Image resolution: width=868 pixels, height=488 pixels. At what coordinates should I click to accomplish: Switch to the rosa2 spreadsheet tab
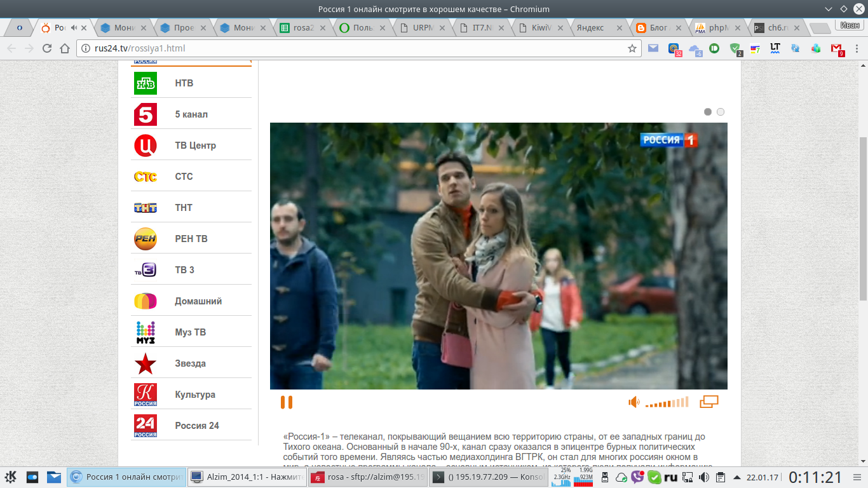click(x=304, y=28)
